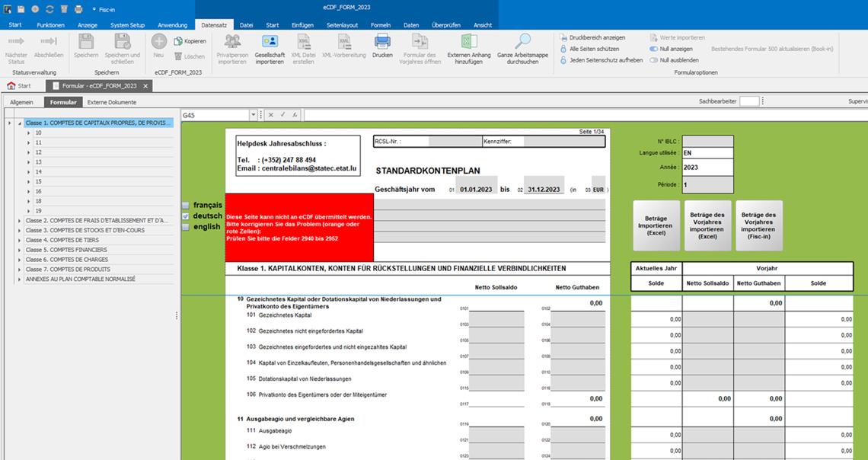The height and width of the screenshot is (460, 868).
Task: Switch to the Seitenlayout ribbon tab
Action: click(342, 25)
